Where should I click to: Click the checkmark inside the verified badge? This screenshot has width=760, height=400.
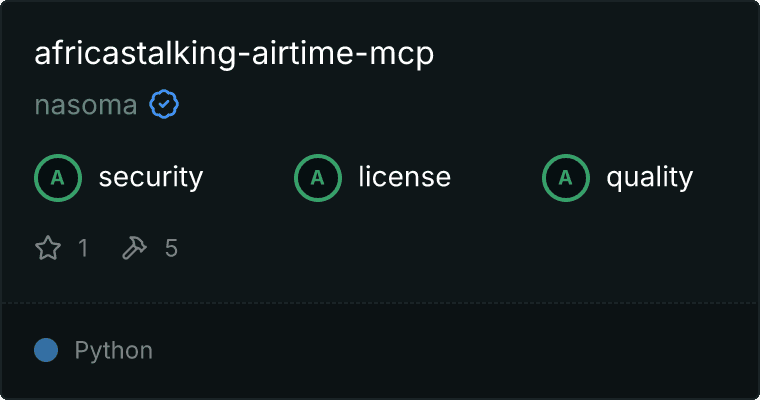tap(164, 104)
